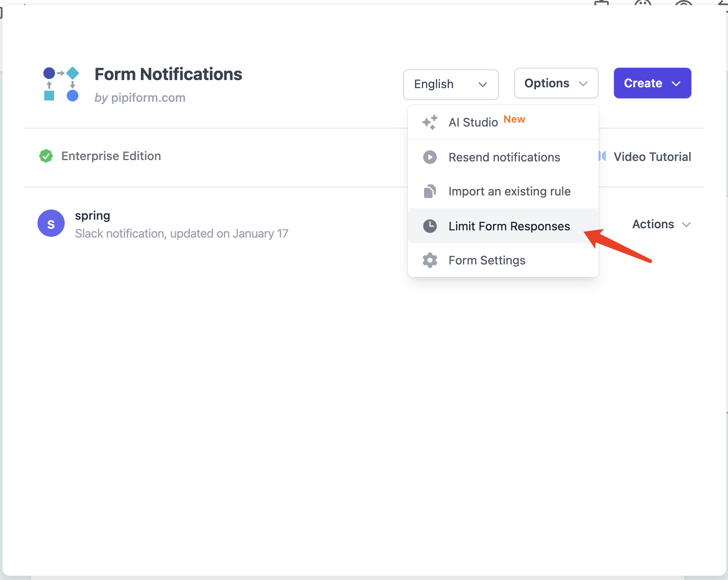Select Limit Form Responses from the menu
The image size is (728, 580).
click(509, 226)
